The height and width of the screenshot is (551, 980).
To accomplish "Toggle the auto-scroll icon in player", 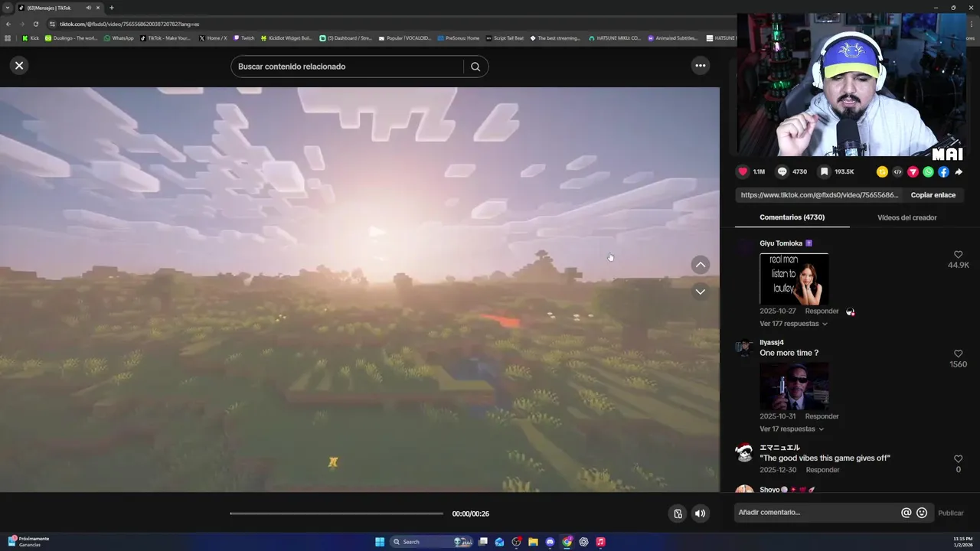I will click(x=678, y=514).
